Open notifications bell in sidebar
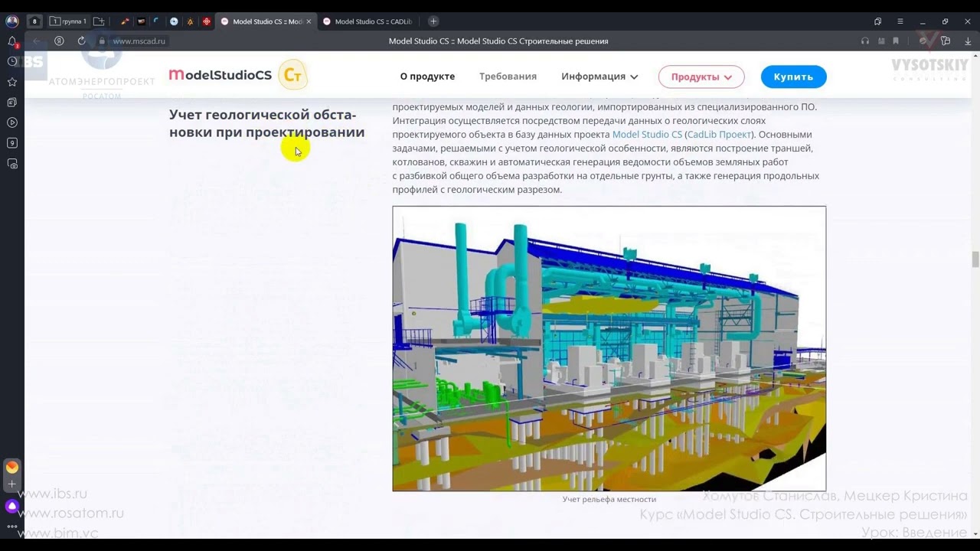980x551 pixels. (x=12, y=41)
